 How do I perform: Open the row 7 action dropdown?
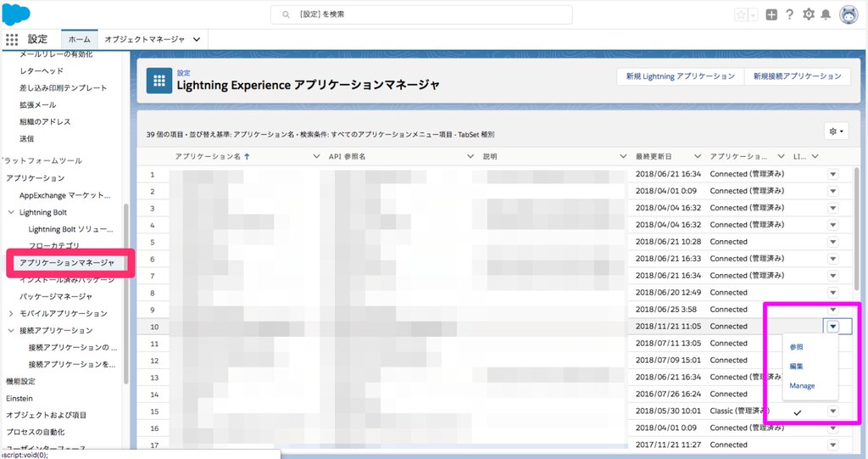[832, 276]
